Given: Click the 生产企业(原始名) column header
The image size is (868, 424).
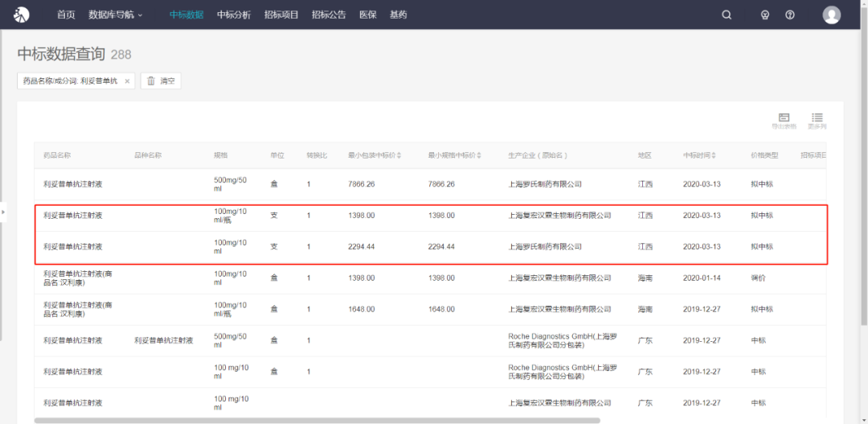Looking at the screenshot, I should pos(538,155).
